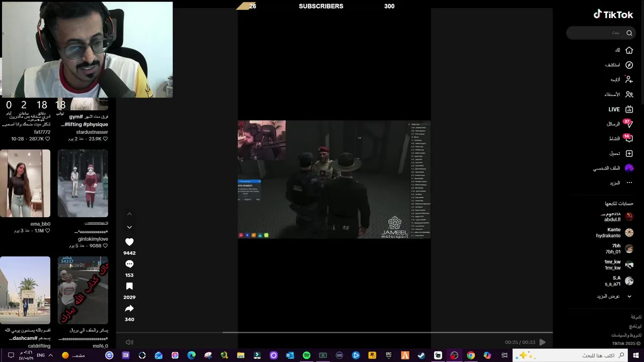
Task: Click the search magnifier icon
Action: coord(629,33)
